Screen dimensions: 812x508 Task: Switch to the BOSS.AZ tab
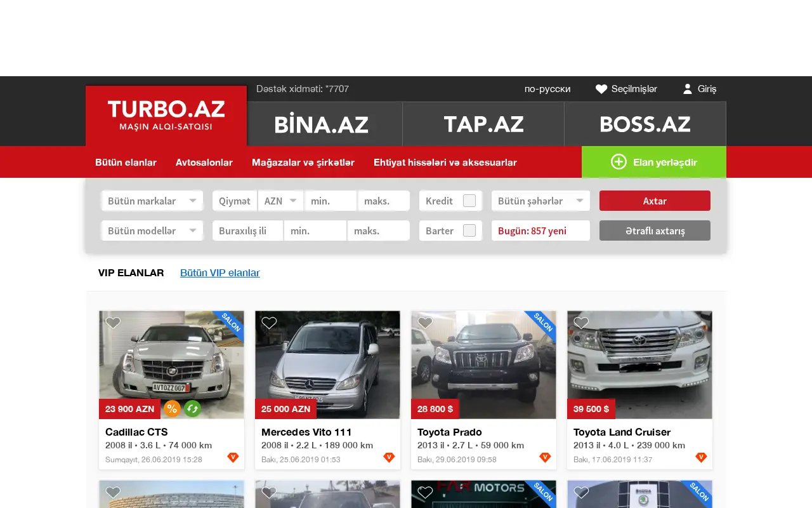[645, 124]
